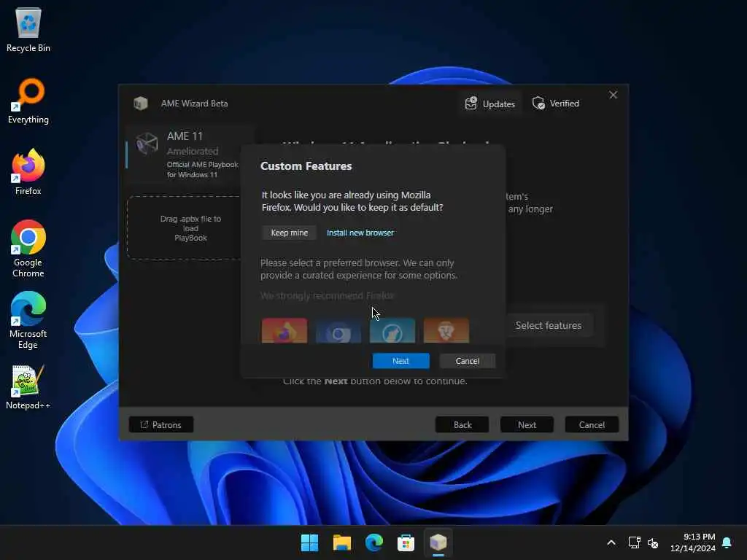Click the blue Next button in the dialog
Viewport: 747px width, 560px height.
point(400,361)
